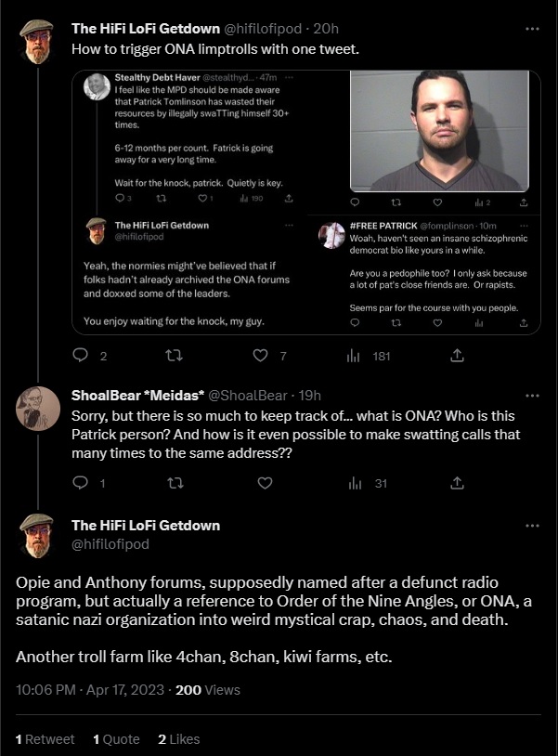This screenshot has height=756, width=558.
Task: Show the 2 Likes list
Action: (178, 738)
